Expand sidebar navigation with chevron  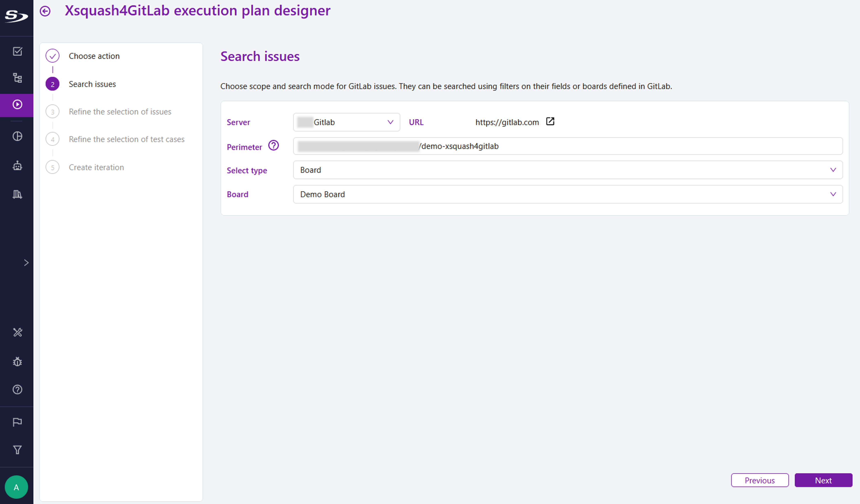(26, 262)
